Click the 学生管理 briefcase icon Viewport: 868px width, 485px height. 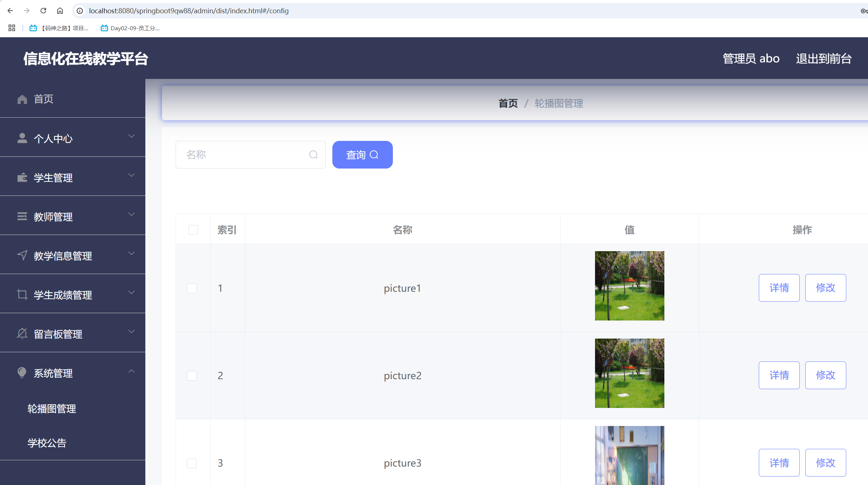(22, 177)
